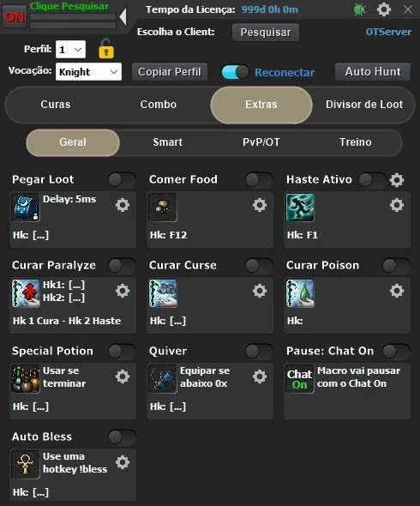Click the Pesquisar button
This screenshot has height=506, width=420.
pos(266,32)
